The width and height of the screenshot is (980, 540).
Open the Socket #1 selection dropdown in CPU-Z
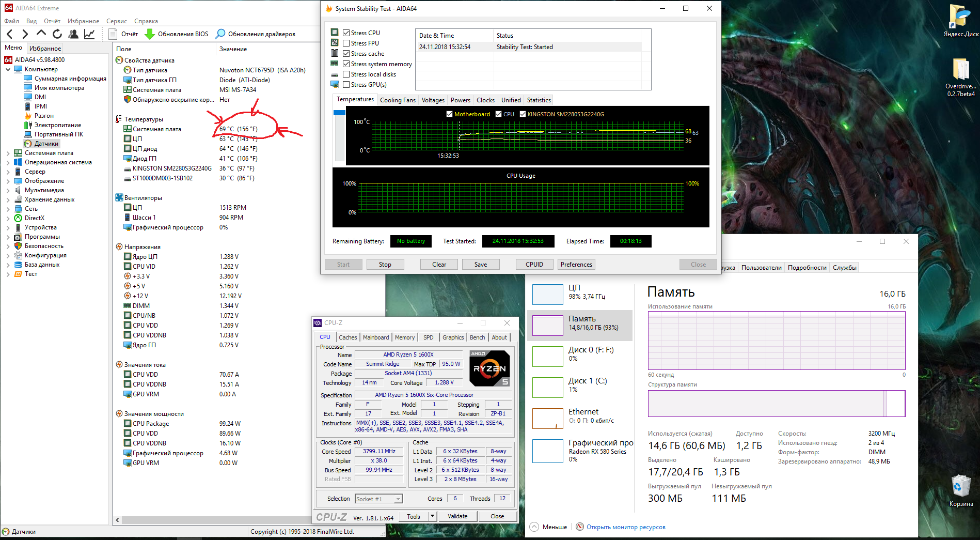(x=379, y=499)
